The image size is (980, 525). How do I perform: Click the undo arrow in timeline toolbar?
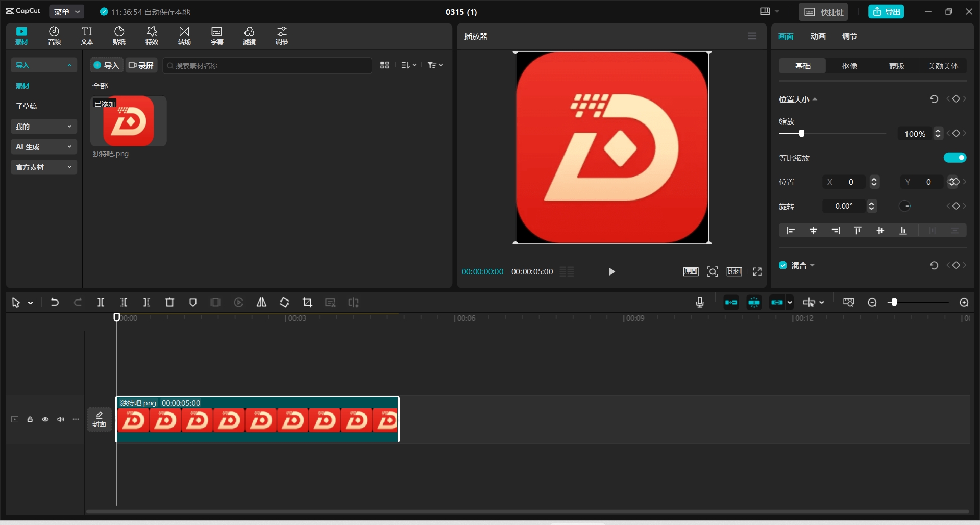(55, 303)
